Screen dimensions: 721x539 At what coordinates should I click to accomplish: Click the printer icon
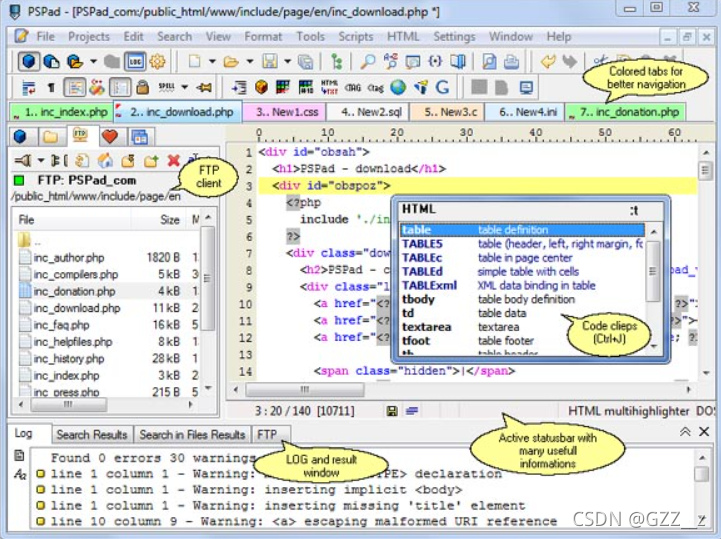(511, 61)
